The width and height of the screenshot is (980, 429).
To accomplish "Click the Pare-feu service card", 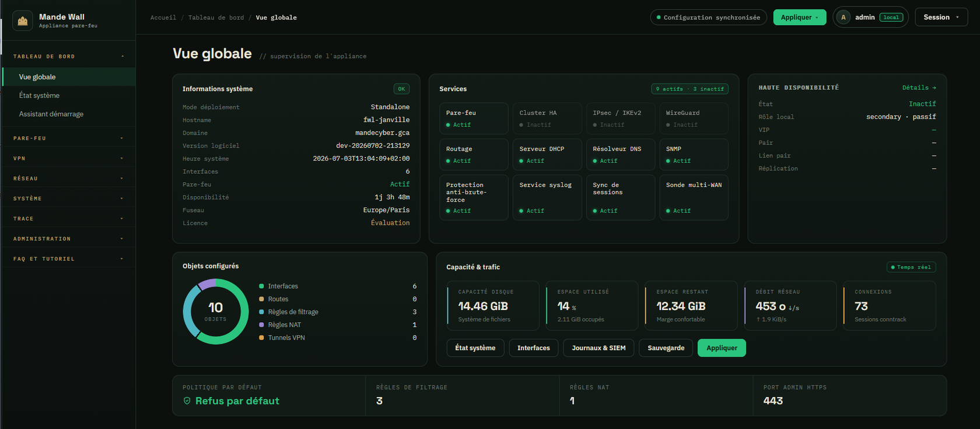I will click(474, 118).
